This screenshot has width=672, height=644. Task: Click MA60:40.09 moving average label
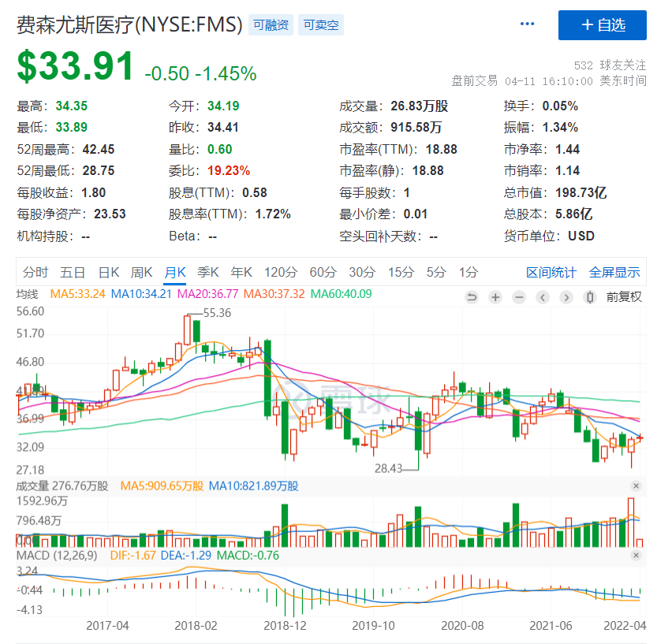pos(342,294)
